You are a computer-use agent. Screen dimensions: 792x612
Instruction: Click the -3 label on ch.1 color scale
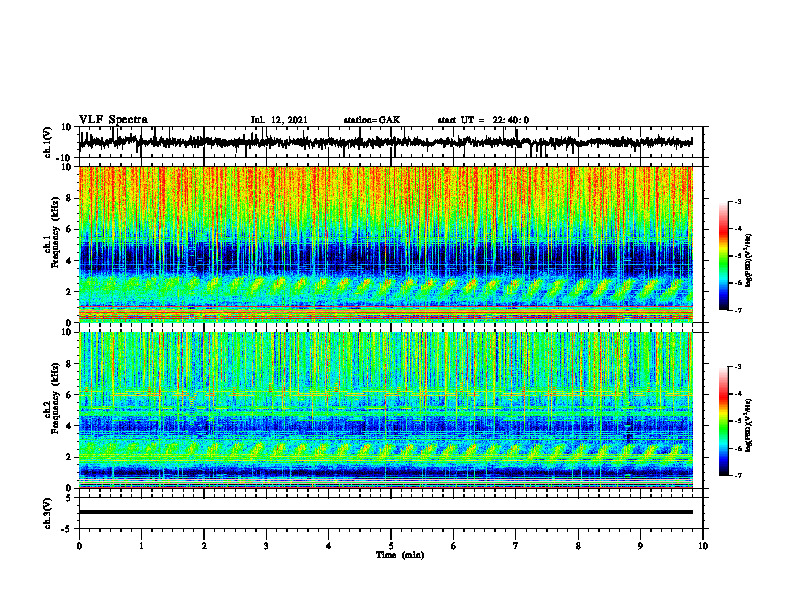738,201
